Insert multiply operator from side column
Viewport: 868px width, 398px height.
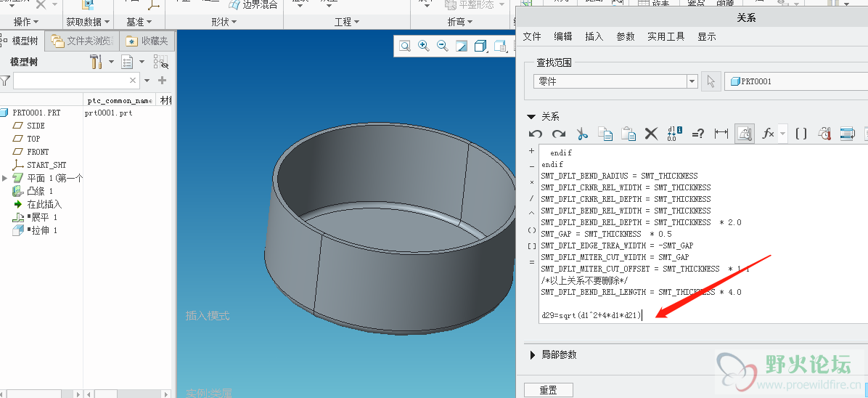(x=532, y=182)
